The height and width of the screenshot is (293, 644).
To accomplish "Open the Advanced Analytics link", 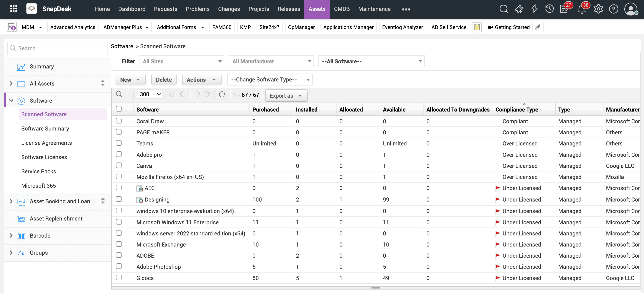I will (73, 27).
